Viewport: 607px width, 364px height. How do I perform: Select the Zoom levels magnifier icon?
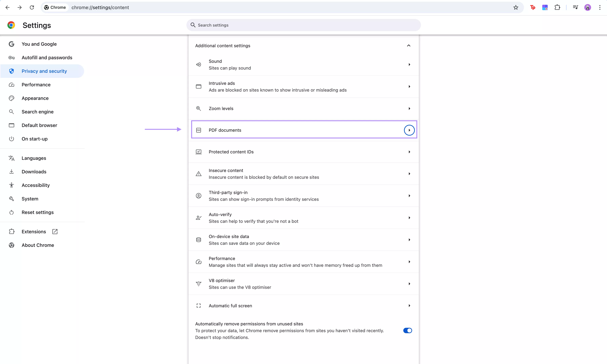(199, 108)
